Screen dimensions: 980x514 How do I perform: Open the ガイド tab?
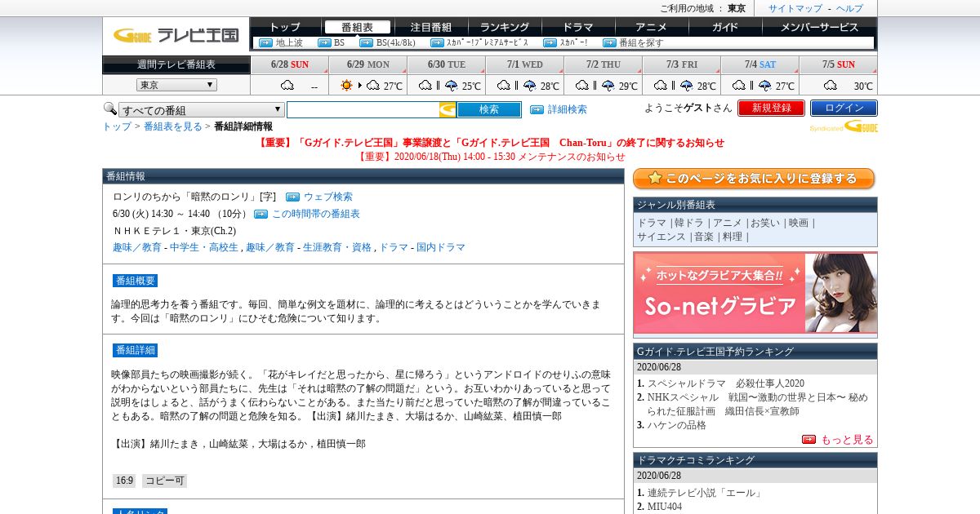click(x=725, y=27)
